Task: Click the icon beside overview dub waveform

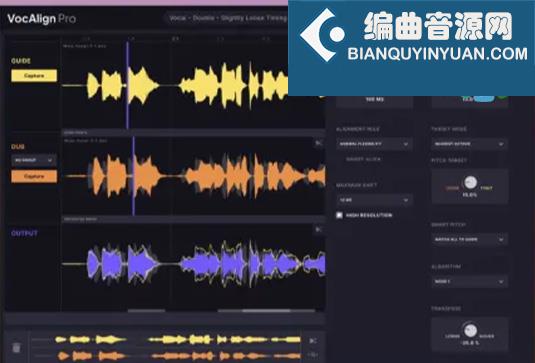Action: pyautogui.click(x=313, y=355)
